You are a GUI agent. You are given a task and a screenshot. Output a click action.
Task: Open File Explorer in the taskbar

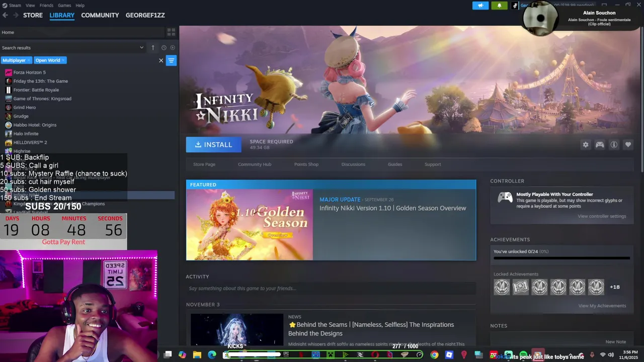pos(197,355)
